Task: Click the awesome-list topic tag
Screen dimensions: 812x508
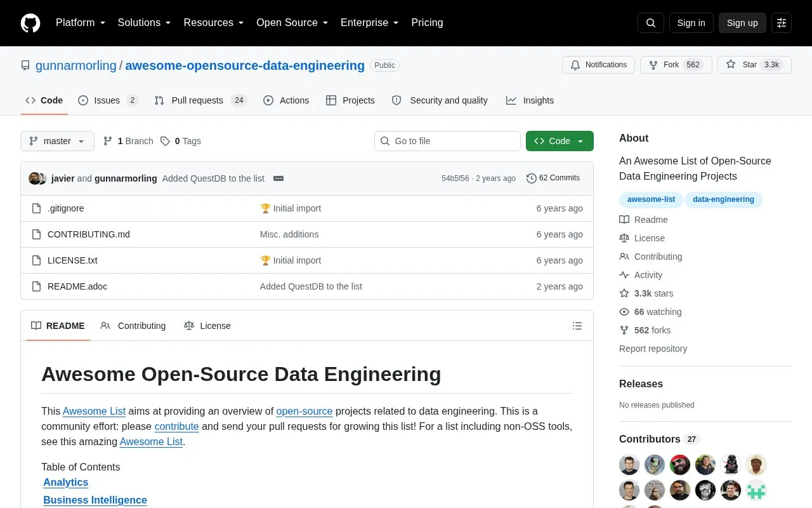Action: (x=651, y=199)
